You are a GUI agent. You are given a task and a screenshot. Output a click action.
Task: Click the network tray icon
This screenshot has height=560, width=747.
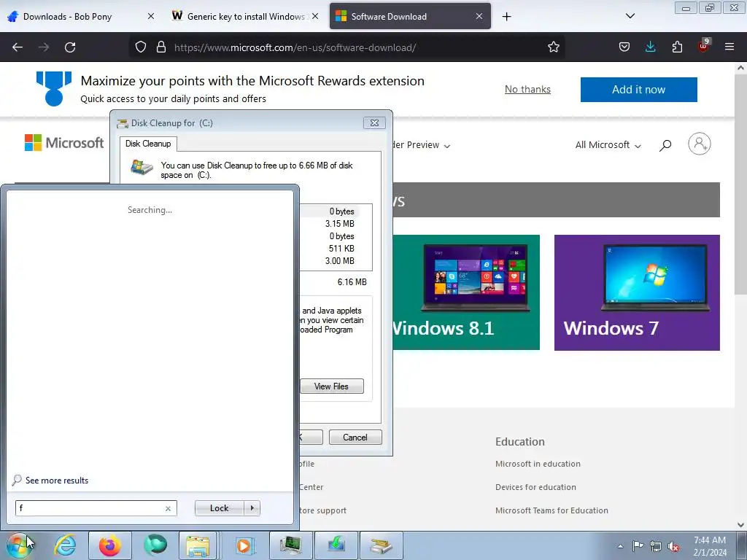(656, 545)
